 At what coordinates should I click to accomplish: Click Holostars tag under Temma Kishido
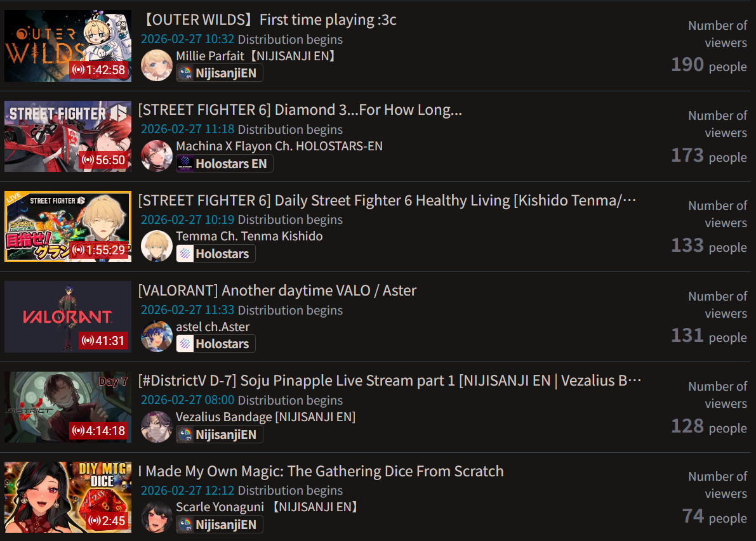[216, 254]
